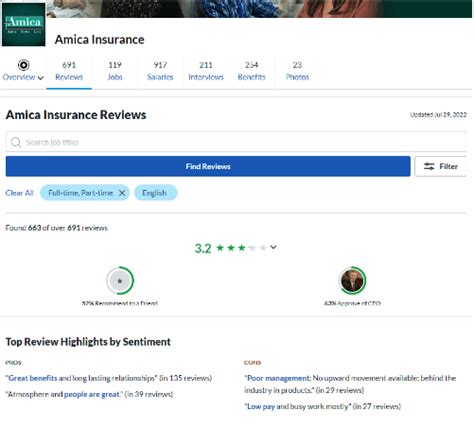The image size is (474, 427).
Task: View the 23 Photos tab
Action: tap(297, 71)
